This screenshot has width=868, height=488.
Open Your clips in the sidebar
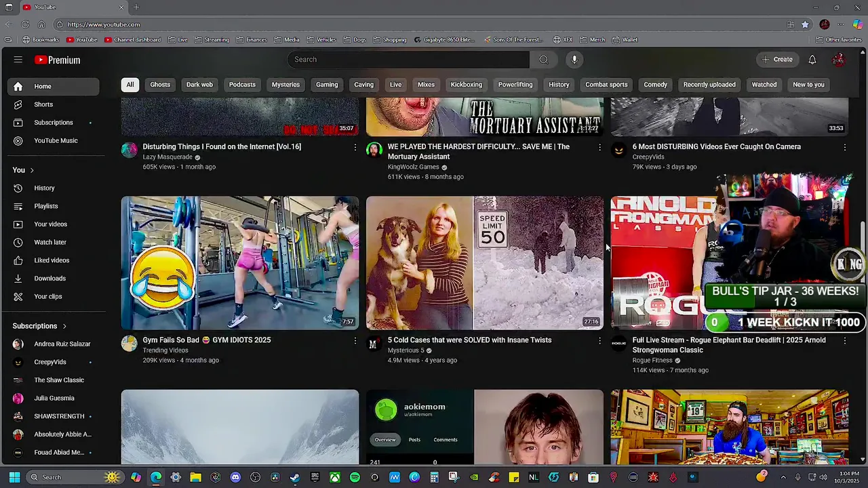54,296
